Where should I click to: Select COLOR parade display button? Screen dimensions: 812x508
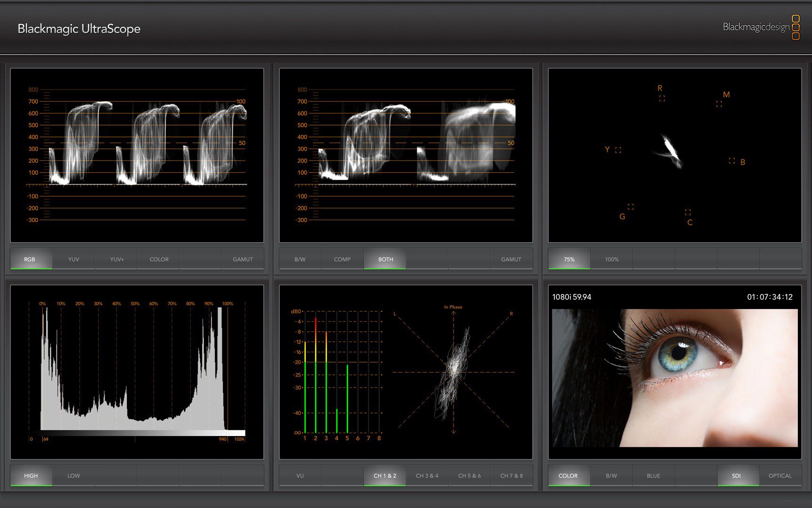(x=159, y=259)
